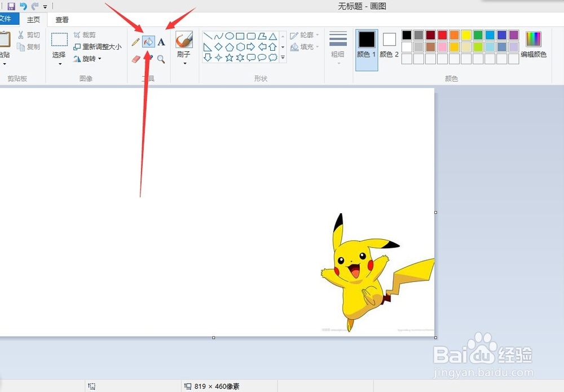Click the canvas bottom-center resize handle
Screen dimensions: 564x392
click(x=214, y=338)
